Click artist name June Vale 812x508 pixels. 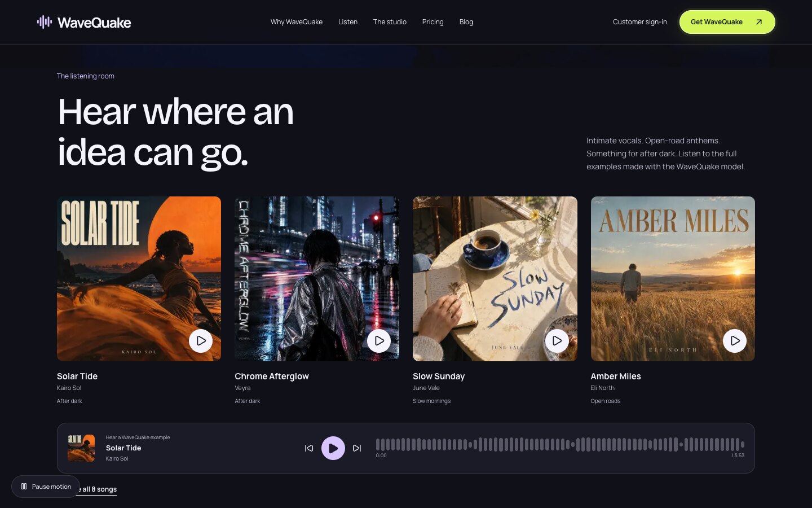(x=426, y=388)
